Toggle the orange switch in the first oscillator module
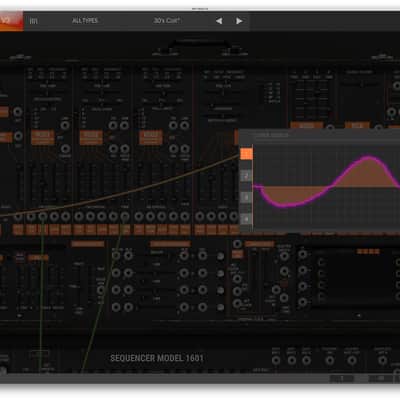The width and height of the screenshot is (400, 400). tap(43, 137)
